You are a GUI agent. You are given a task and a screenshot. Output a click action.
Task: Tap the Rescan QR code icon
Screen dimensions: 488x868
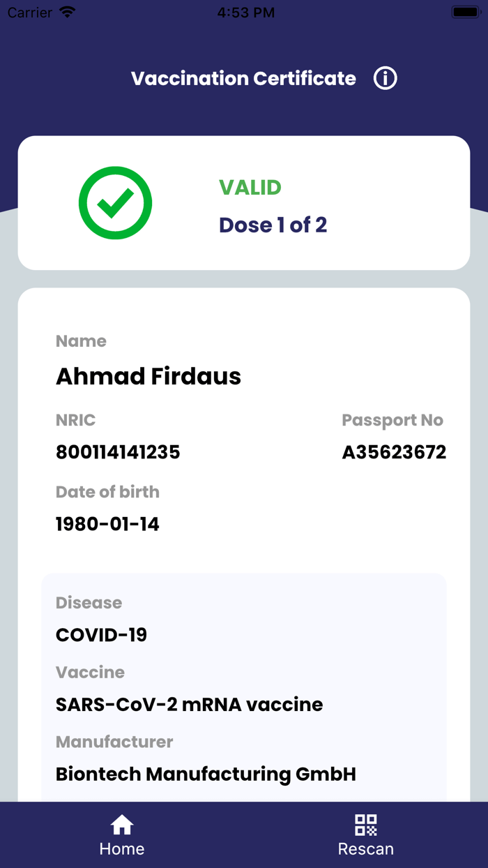(366, 825)
